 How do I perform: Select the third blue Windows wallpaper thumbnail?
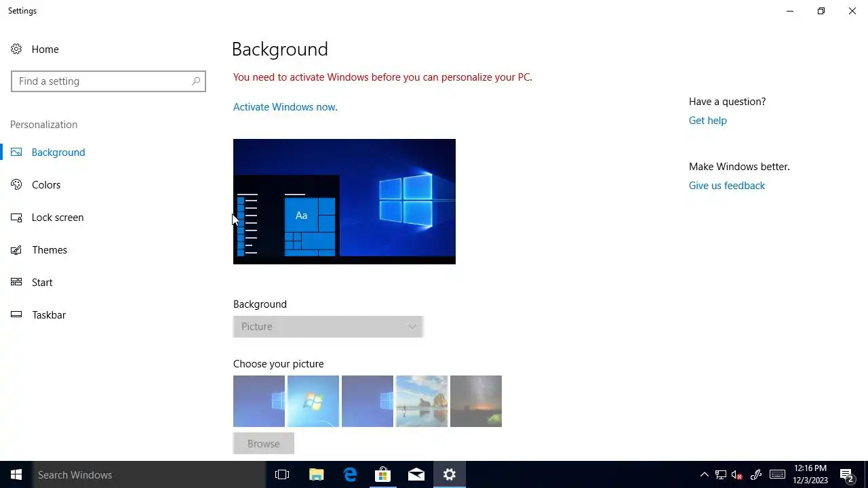tap(368, 401)
